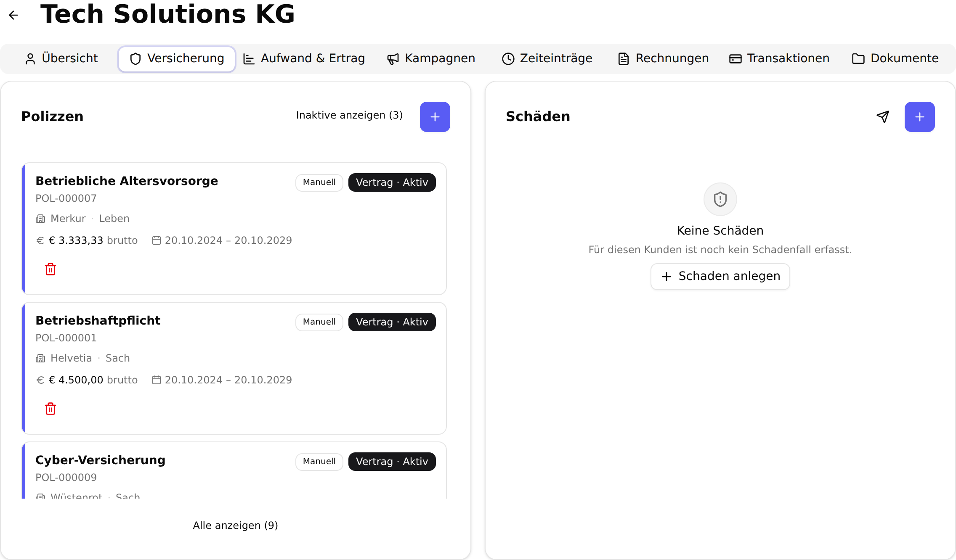The width and height of the screenshot is (956, 560).
Task: Click policy number POL-000001
Action: tap(66, 338)
